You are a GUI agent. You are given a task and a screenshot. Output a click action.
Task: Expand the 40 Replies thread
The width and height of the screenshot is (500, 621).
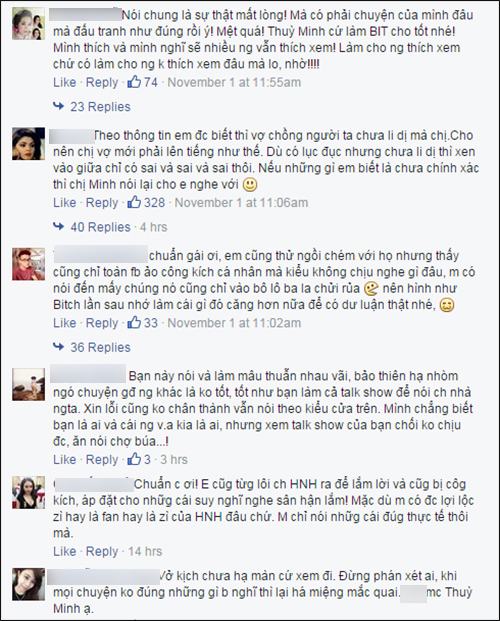coord(100,227)
